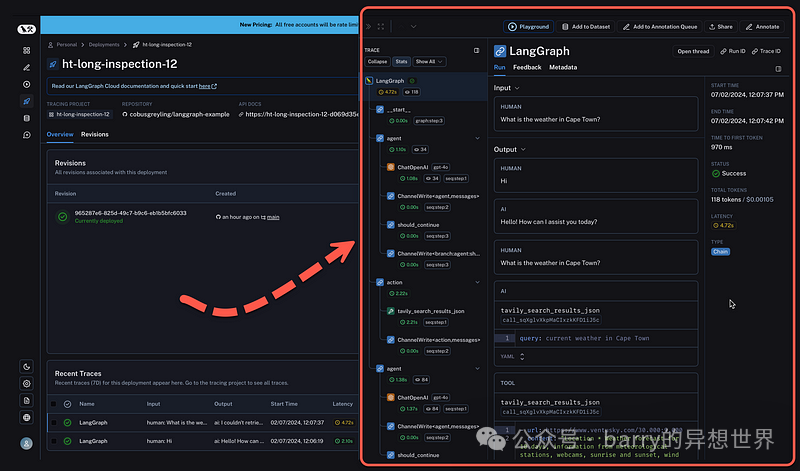Image resolution: width=800 pixels, height=471 pixels.
Task: Open the main branch link
Action: pos(273,217)
